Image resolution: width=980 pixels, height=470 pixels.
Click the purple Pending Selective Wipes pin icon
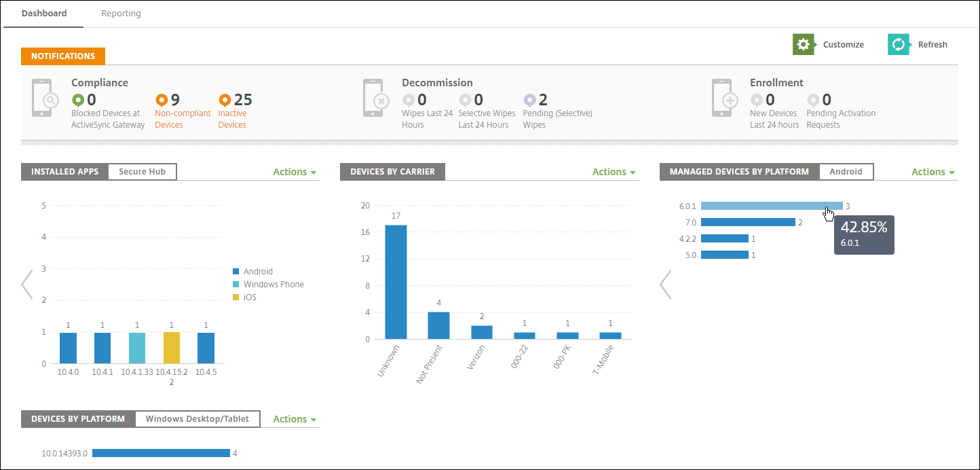point(529,101)
